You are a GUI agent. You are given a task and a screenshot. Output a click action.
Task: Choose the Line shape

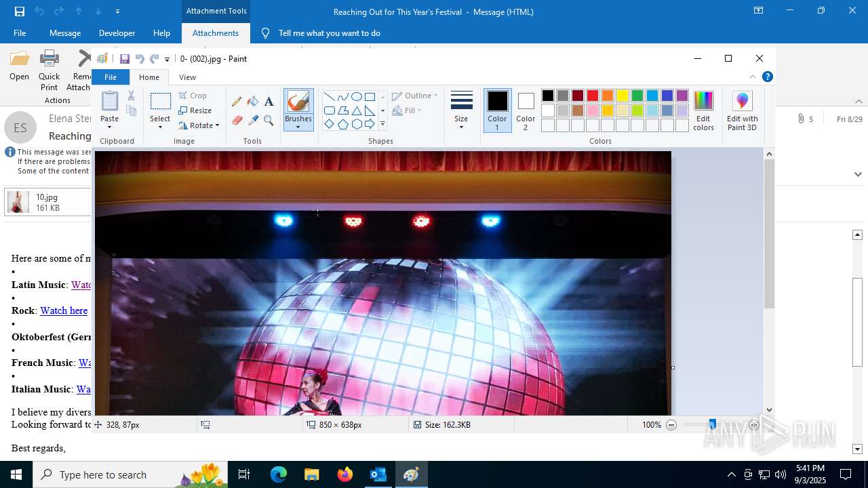tap(329, 96)
